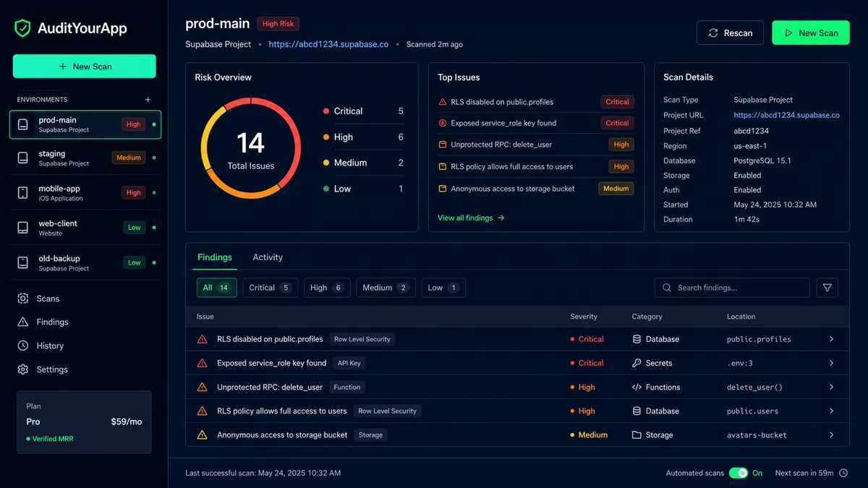The width and height of the screenshot is (868, 488).
Task: Expand the RLS disabled on public.profiles row chevron
Action: (x=832, y=339)
